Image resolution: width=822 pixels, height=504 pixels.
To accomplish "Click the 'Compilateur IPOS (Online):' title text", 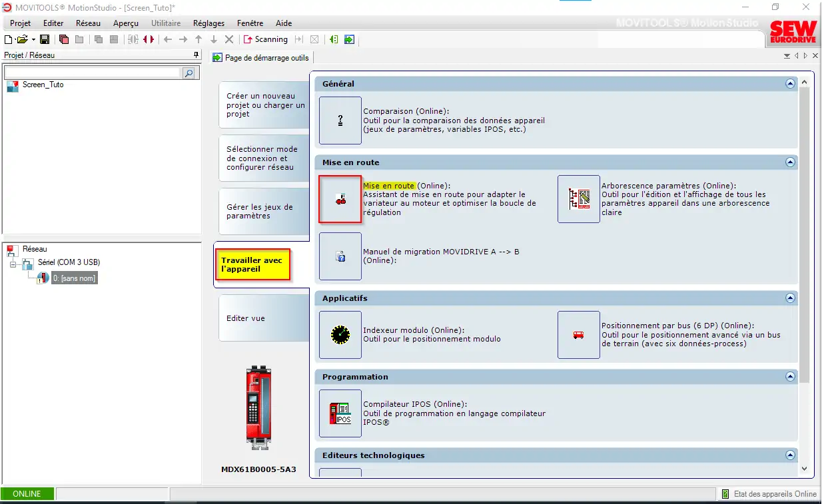I will [x=415, y=404].
